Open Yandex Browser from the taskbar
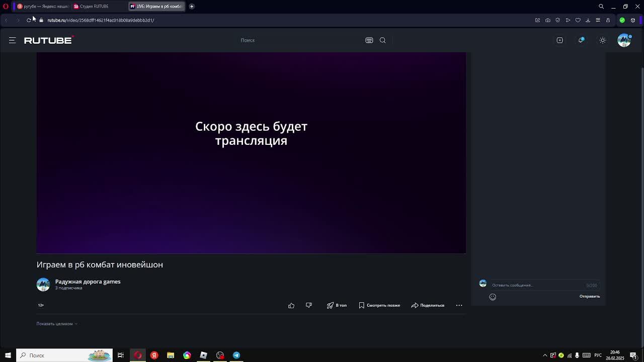 154,355
